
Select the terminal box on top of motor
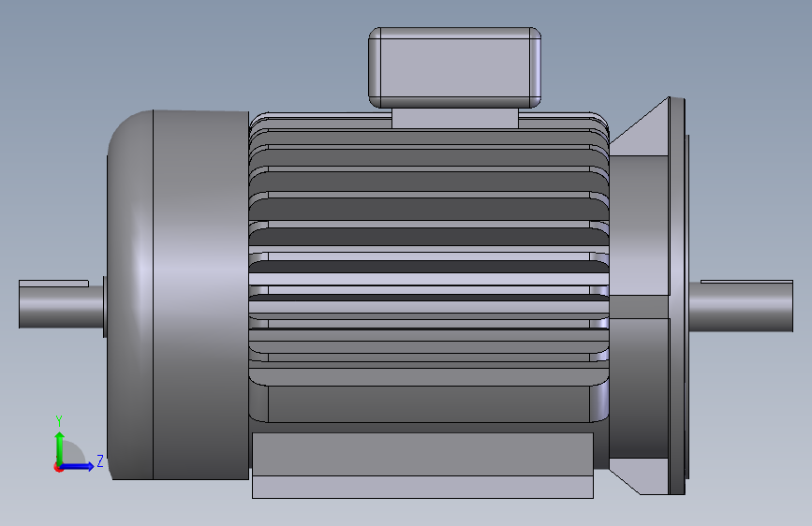[454, 67]
